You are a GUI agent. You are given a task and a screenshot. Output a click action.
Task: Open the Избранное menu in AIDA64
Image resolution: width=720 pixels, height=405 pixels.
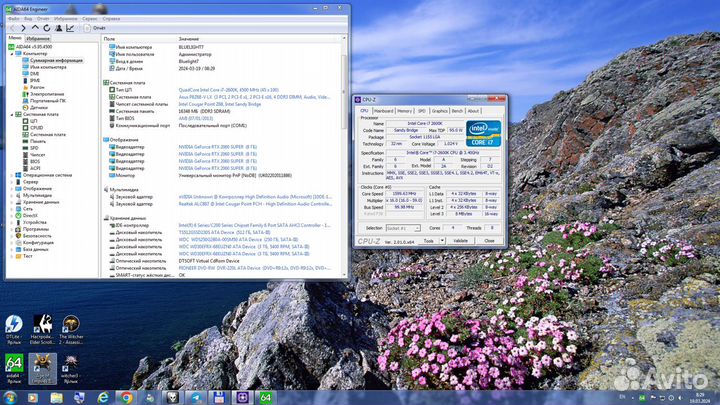pos(65,19)
